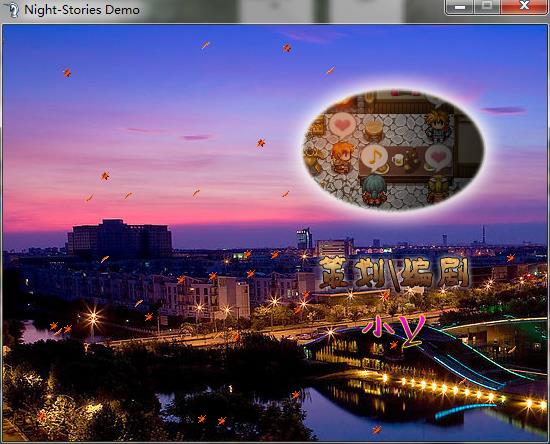Click the oval game scene preview
The height and width of the screenshot is (444, 550).
pos(394,150)
